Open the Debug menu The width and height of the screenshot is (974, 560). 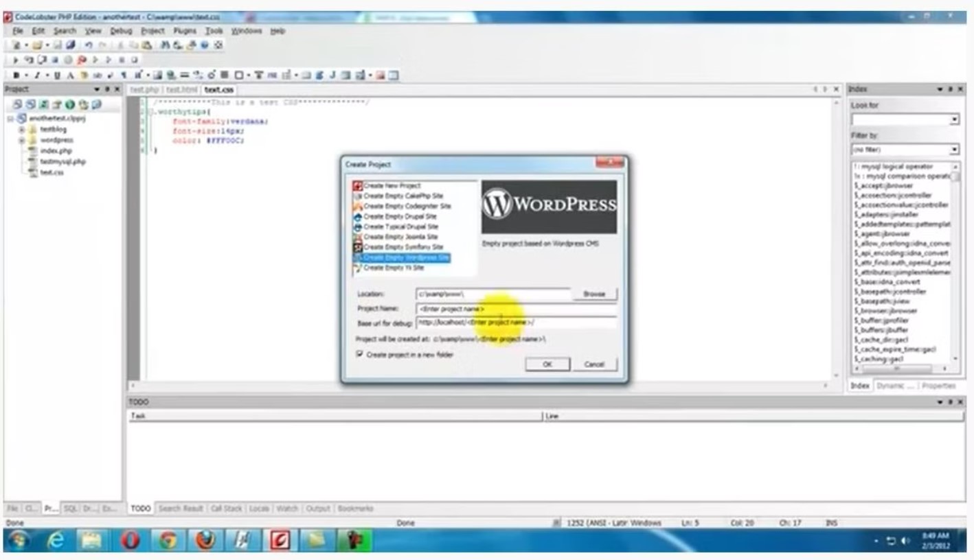click(121, 31)
